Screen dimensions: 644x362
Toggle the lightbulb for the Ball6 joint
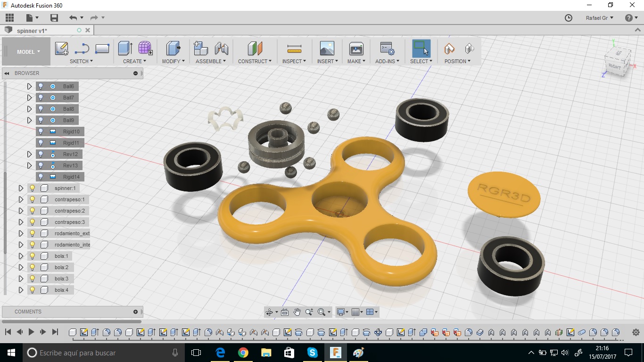41,86
